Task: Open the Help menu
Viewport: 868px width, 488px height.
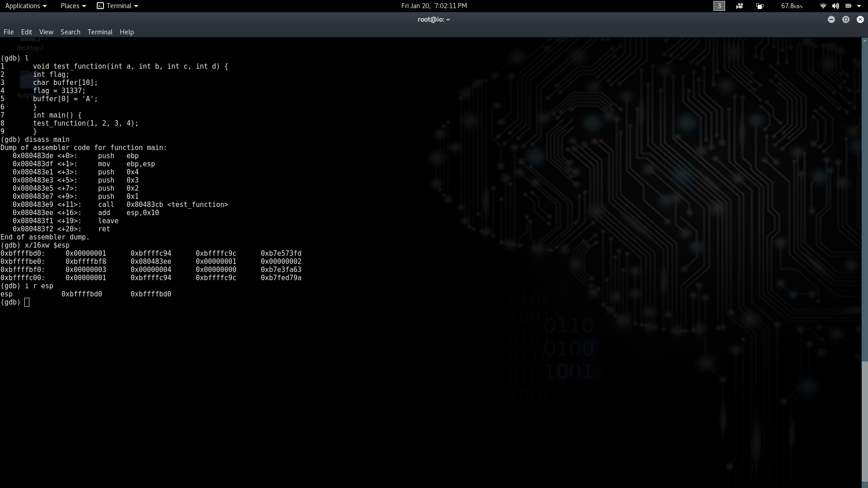Action: pos(127,32)
